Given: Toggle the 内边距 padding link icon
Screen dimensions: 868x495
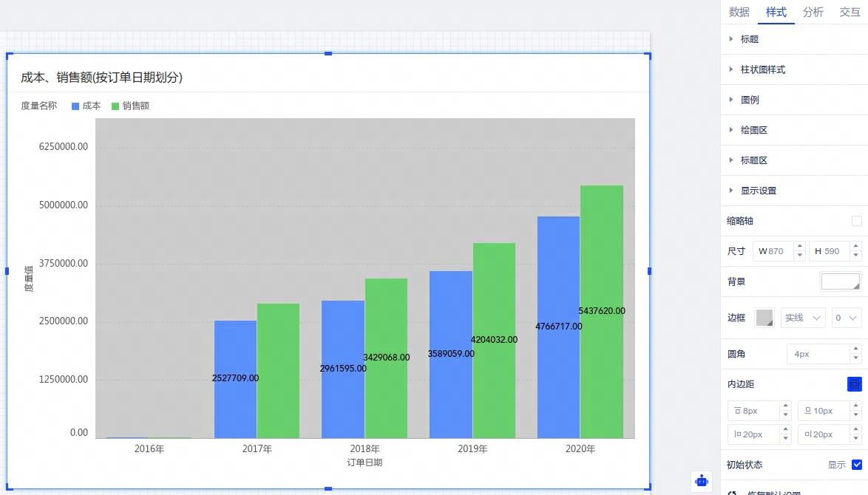Looking at the screenshot, I should click(x=854, y=384).
